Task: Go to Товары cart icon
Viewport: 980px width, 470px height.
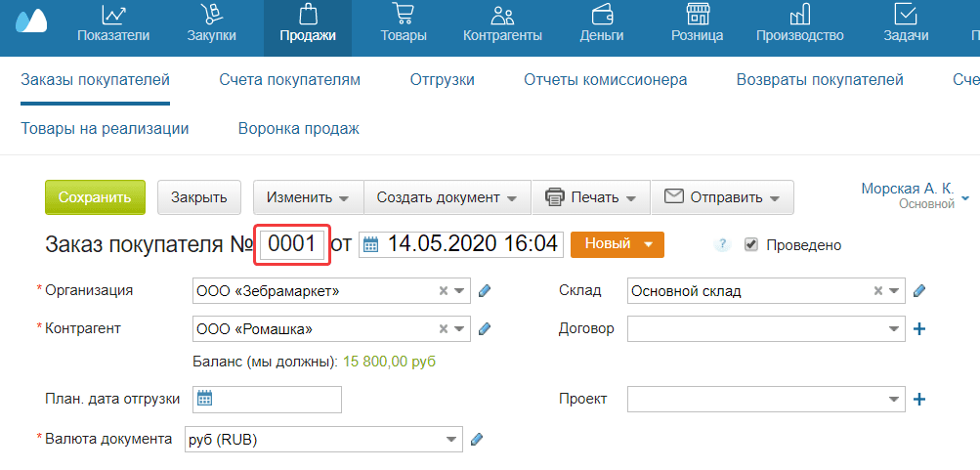Action: pos(403,16)
